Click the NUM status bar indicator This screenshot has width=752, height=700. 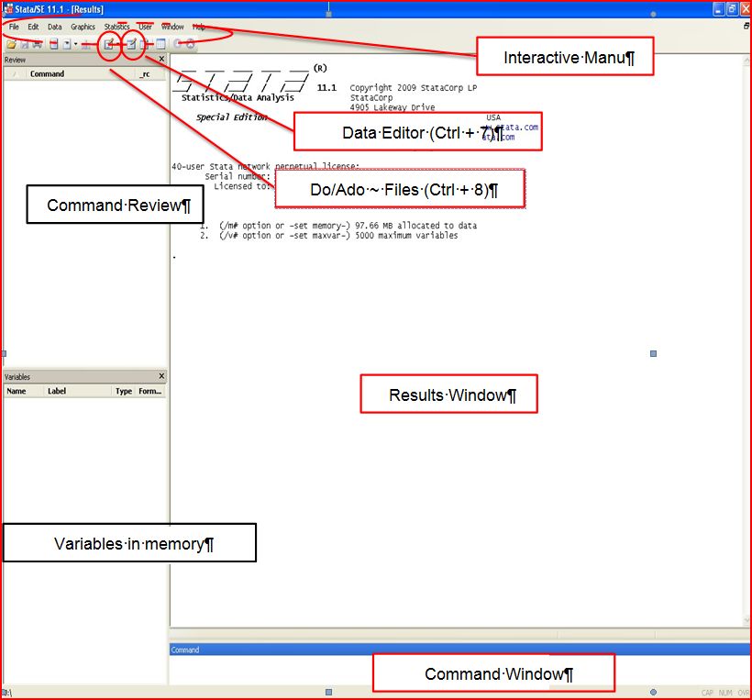tap(725, 693)
